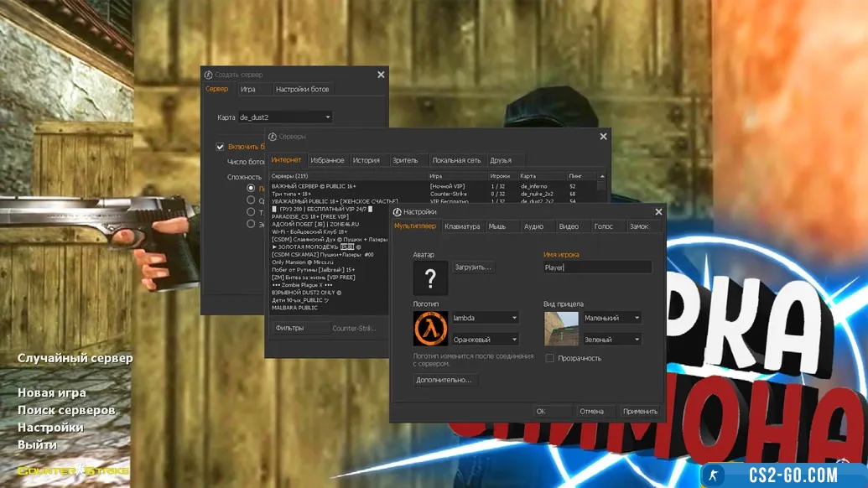The width and height of the screenshot is (868, 488).
Task: Click the orange lambda logo preview
Action: pyautogui.click(x=431, y=329)
